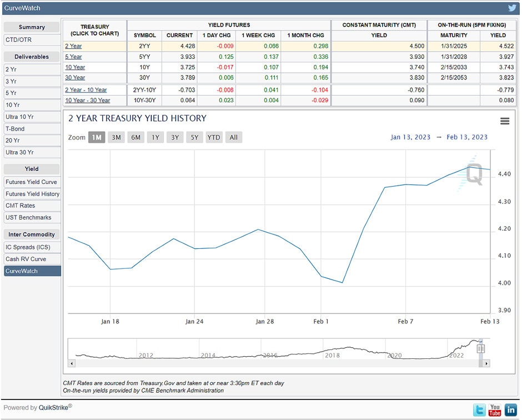
Task: Open the chart hamburger menu icon
Action: (x=505, y=121)
